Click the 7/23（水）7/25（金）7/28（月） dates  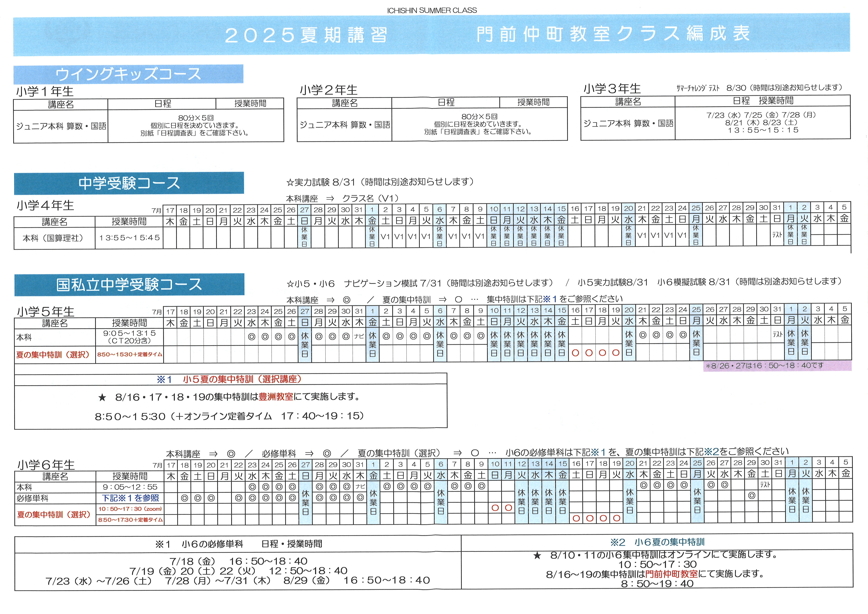[x=761, y=115]
